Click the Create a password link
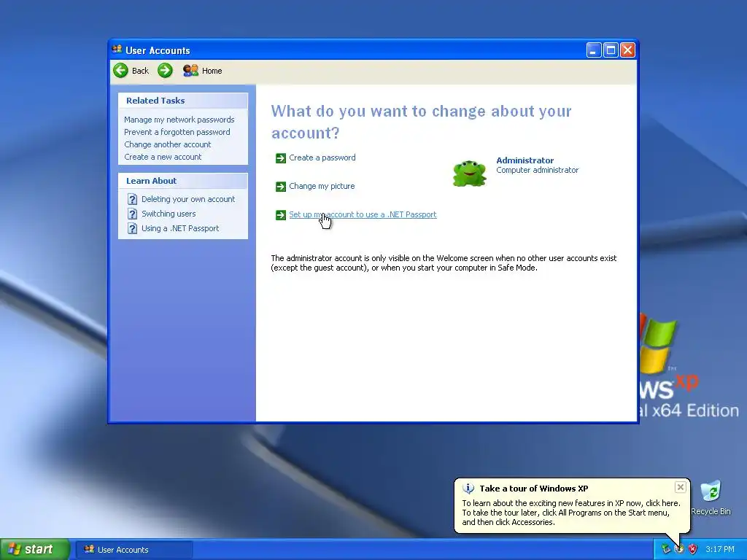Image resolution: width=747 pixels, height=560 pixels. coord(322,157)
